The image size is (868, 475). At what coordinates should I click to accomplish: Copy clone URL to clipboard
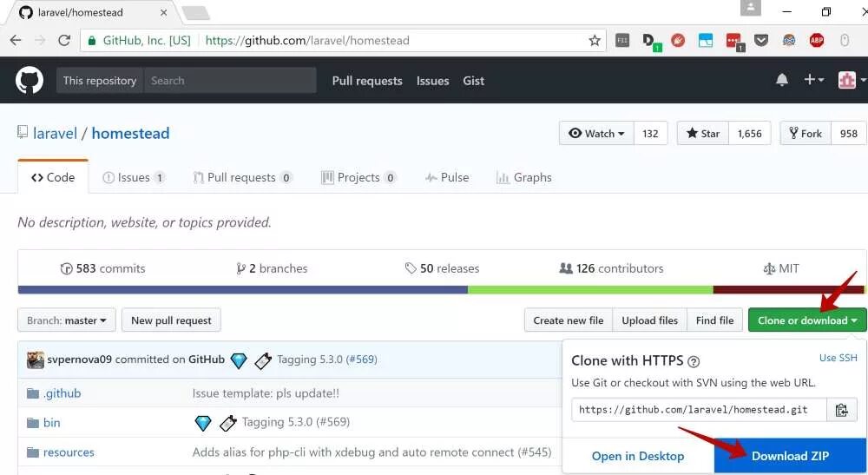point(840,410)
